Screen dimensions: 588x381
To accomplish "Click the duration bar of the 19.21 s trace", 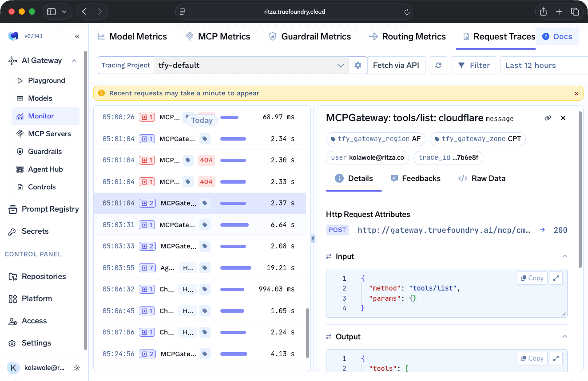I will (236, 267).
